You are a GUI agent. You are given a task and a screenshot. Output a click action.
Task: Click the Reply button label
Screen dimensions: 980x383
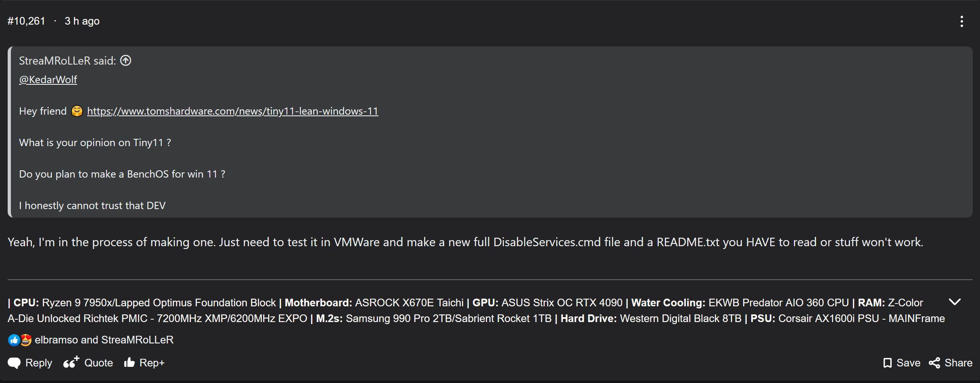[39, 363]
